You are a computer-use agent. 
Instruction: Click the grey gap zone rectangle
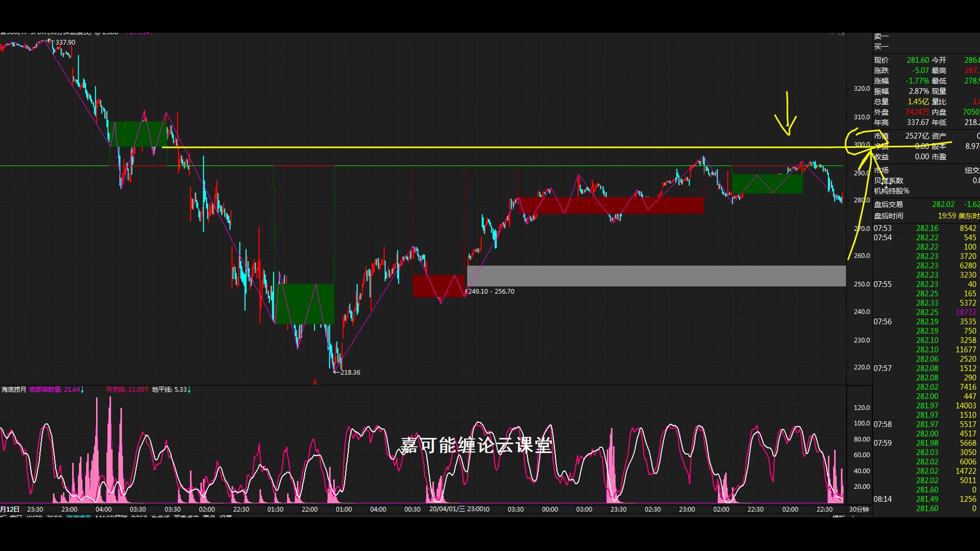click(x=656, y=275)
